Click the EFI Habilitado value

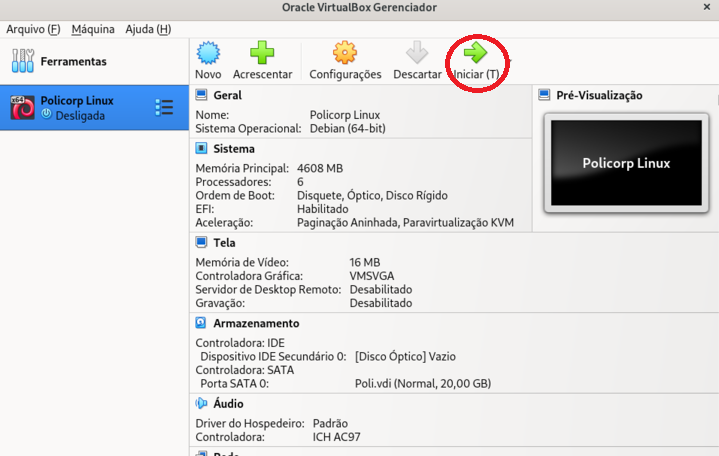point(323,209)
